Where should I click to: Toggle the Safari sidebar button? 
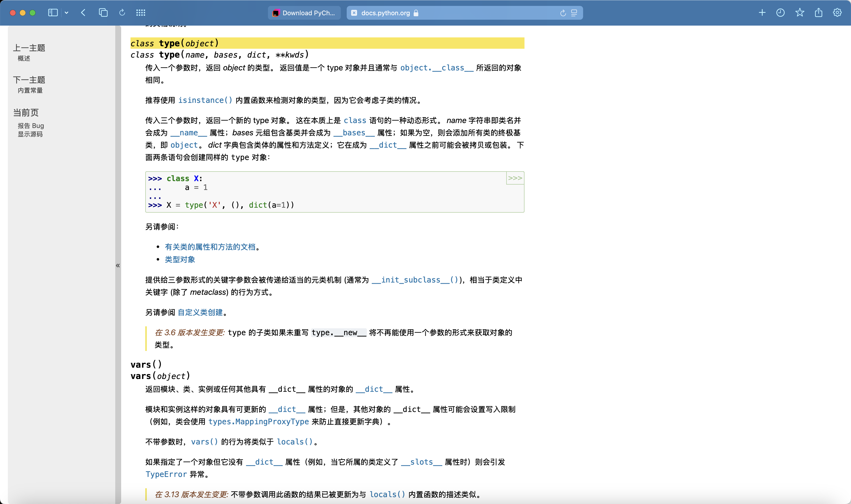pos(53,13)
